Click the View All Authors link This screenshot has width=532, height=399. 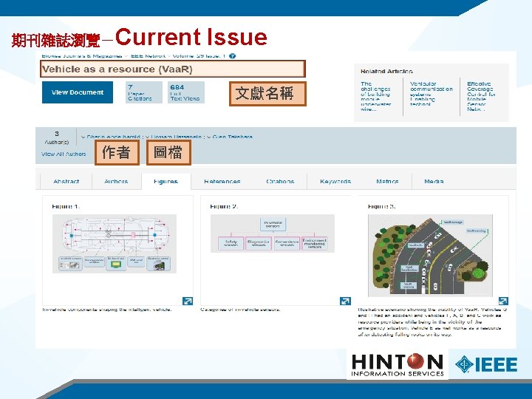[x=64, y=154]
